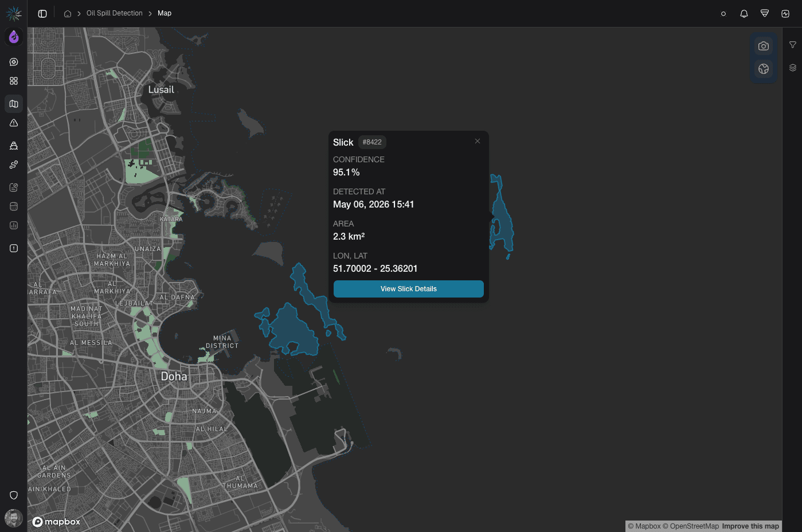802x532 pixels.
Task: Click the KATARA map label
Action: click(x=171, y=220)
